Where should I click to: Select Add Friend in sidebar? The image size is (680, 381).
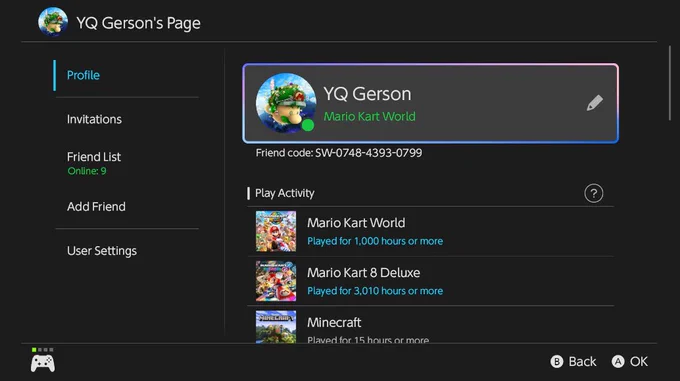tap(96, 207)
